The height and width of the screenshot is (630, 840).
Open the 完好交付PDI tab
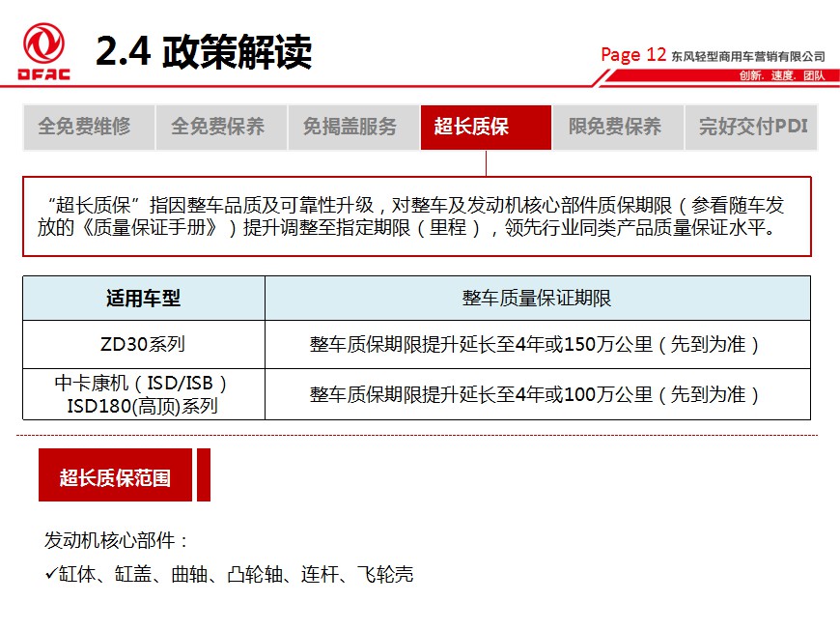(750, 127)
